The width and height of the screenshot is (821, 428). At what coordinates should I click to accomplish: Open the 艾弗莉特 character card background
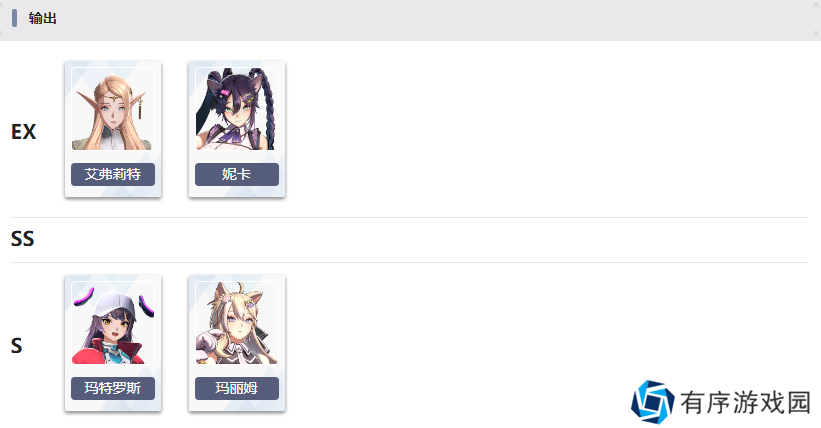[x=113, y=129]
